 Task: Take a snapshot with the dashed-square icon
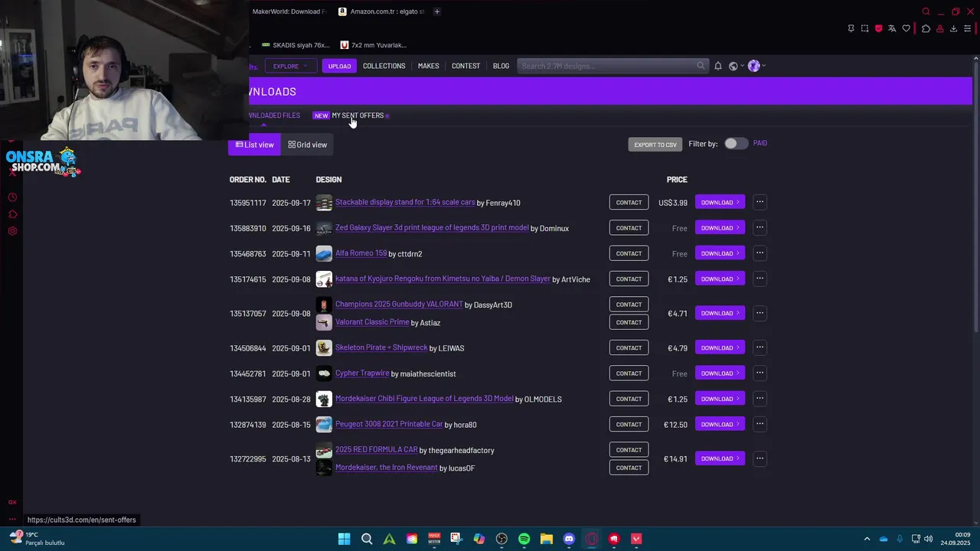tap(864, 28)
